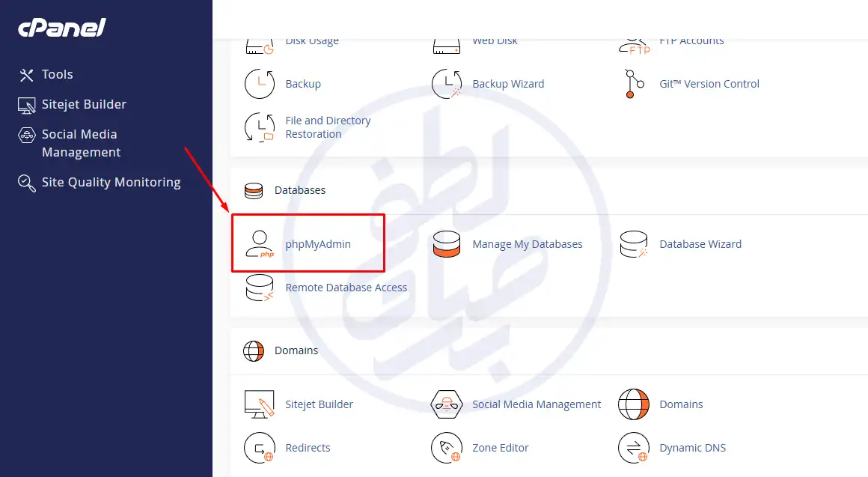
Task: Click Sitejet Builder monitor icon in Domains
Action: (x=260, y=404)
